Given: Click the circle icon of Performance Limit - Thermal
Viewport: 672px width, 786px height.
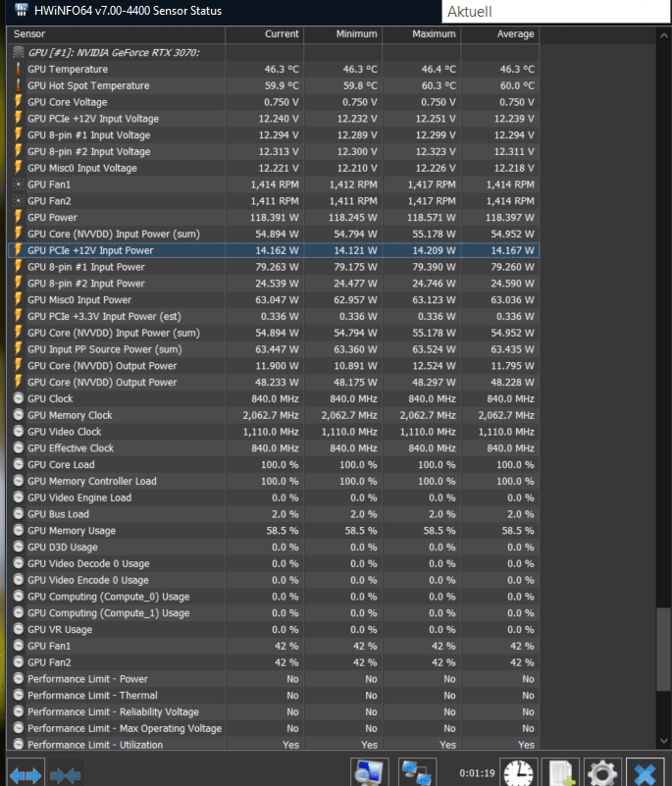Looking at the screenshot, I should [19, 696].
